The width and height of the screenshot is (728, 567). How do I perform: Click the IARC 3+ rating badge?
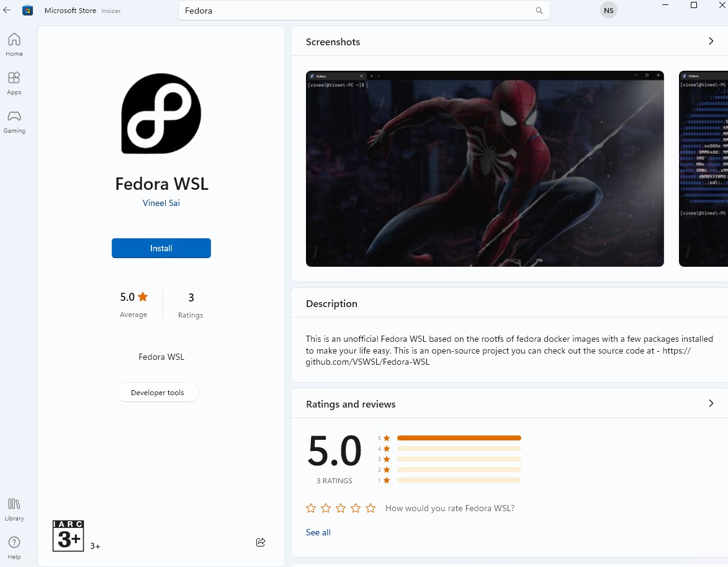point(68,536)
